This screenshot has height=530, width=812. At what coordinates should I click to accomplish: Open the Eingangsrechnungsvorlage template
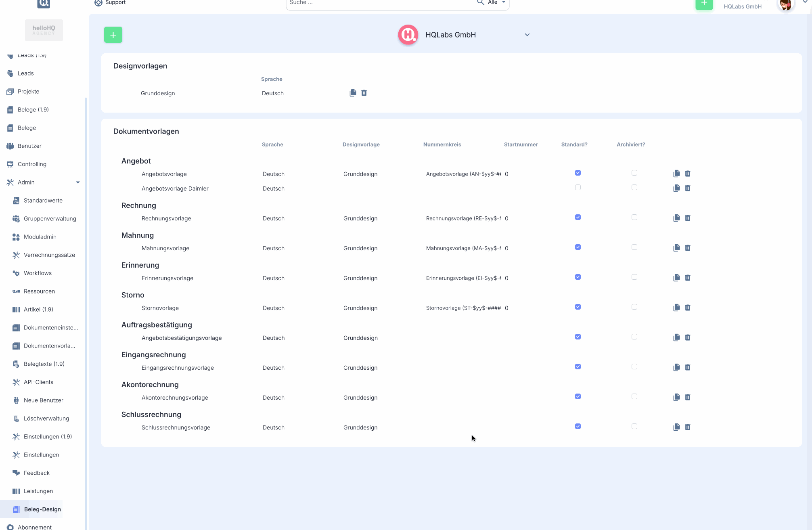178,368
